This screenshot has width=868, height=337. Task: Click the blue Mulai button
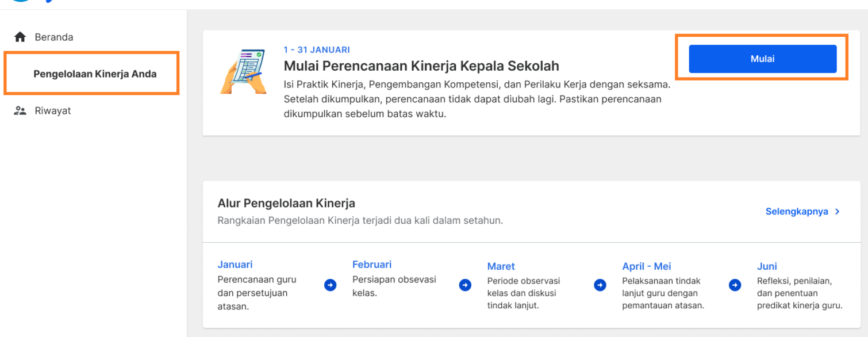tap(762, 59)
